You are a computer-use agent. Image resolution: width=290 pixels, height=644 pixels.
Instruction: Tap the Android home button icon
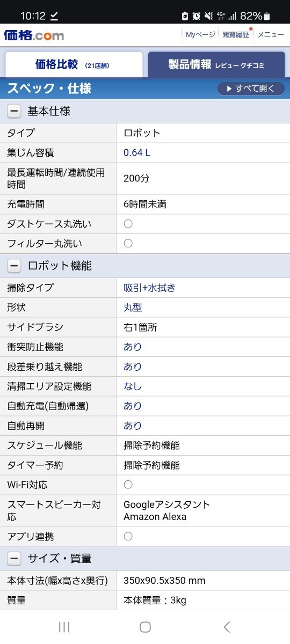point(145,627)
